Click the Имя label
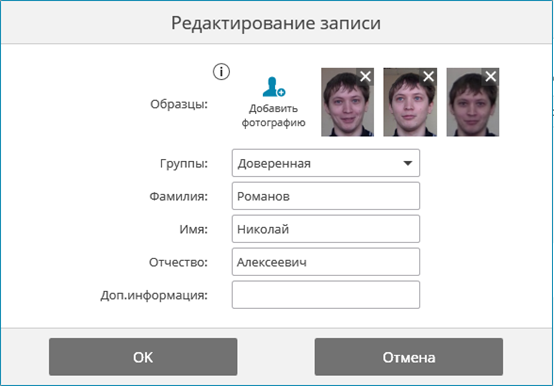The height and width of the screenshot is (386, 555). pyautogui.click(x=193, y=230)
